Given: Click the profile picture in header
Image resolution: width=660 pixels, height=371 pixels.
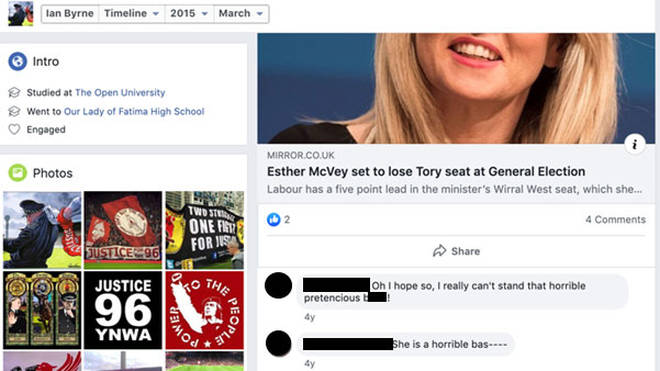Looking at the screenshot, I should pyautogui.click(x=21, y=13).
